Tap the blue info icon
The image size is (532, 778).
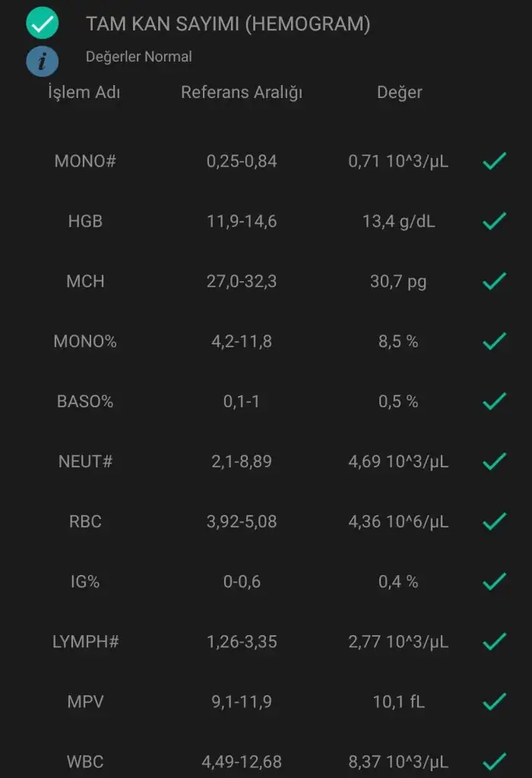pyautogui.click(x=43, y=61)
